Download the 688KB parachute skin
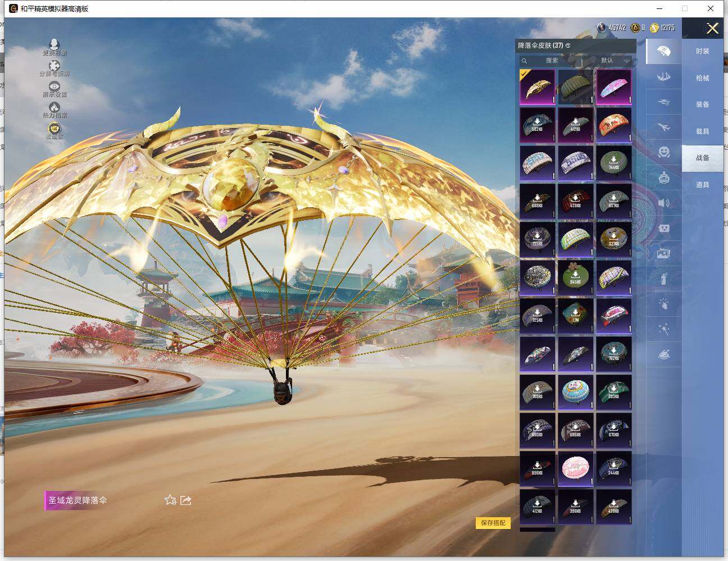This screenshot has height=561, width=728. [538, 201]
